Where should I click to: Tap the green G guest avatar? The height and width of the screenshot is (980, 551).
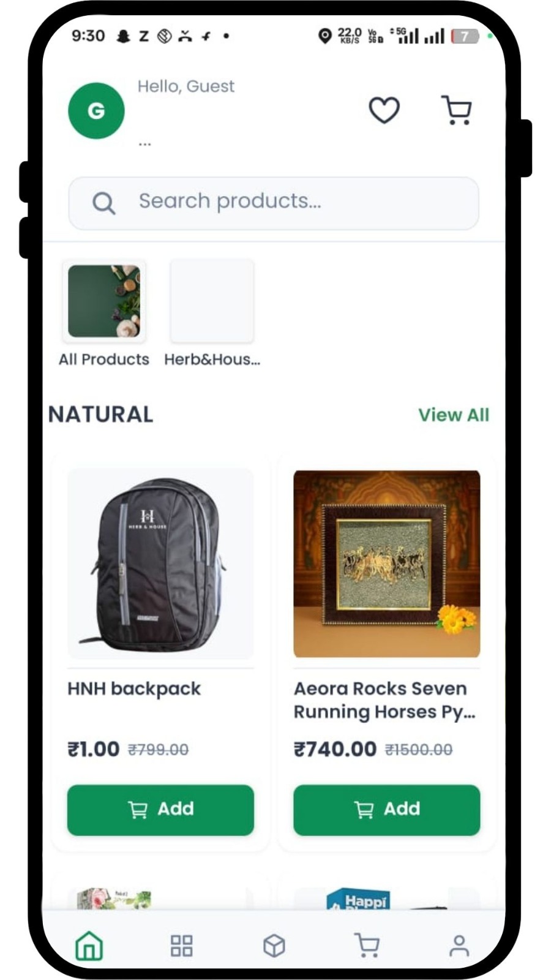96,111
